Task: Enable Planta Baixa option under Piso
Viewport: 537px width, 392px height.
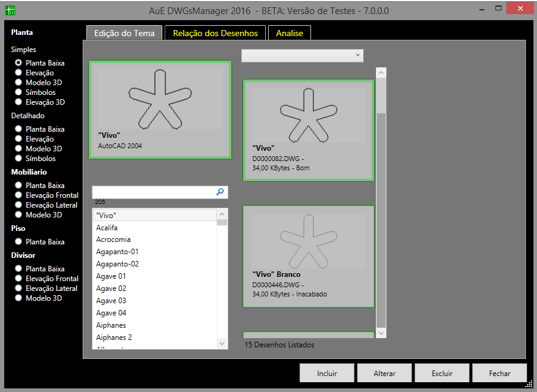Action: [18, 242]
